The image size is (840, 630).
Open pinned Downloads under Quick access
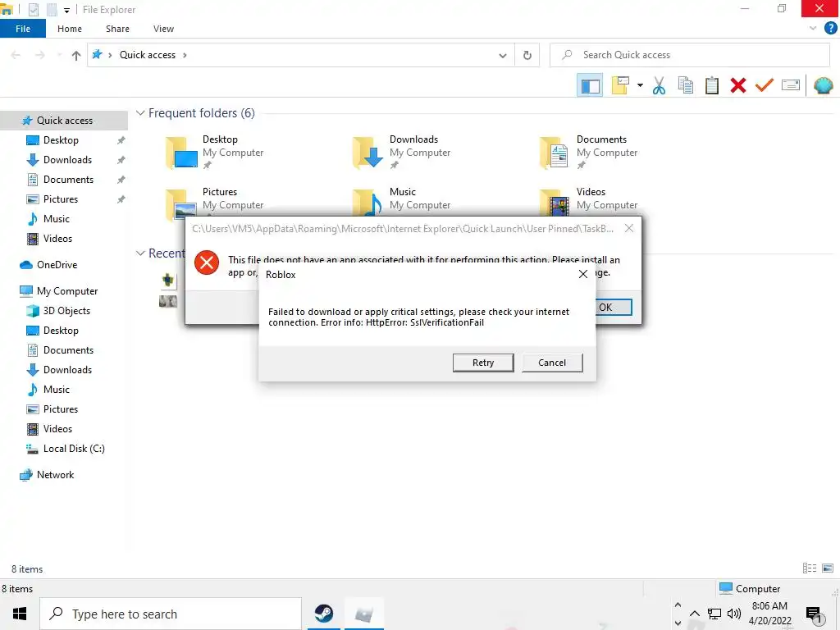click(67, 160)
